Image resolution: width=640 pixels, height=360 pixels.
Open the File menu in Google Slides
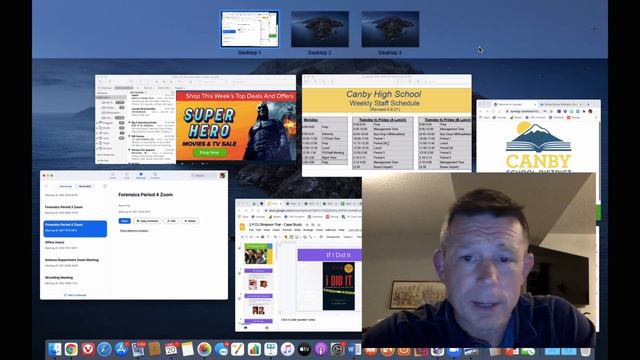251,230
